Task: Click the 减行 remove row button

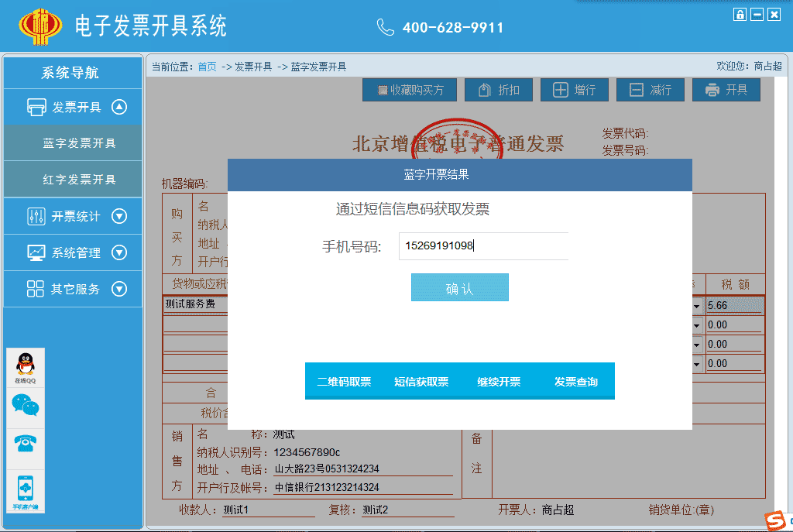Action: coord(650,90)
